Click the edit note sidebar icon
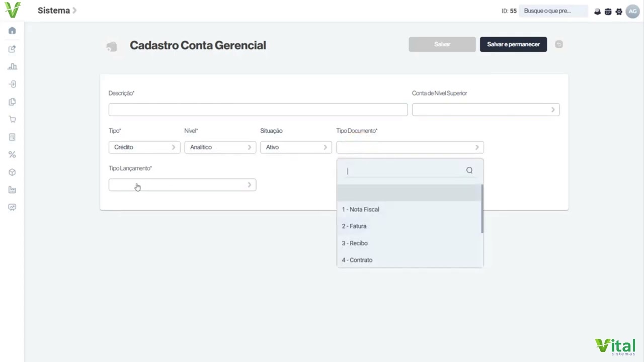 pyautogui.click(x=12, y=49)
